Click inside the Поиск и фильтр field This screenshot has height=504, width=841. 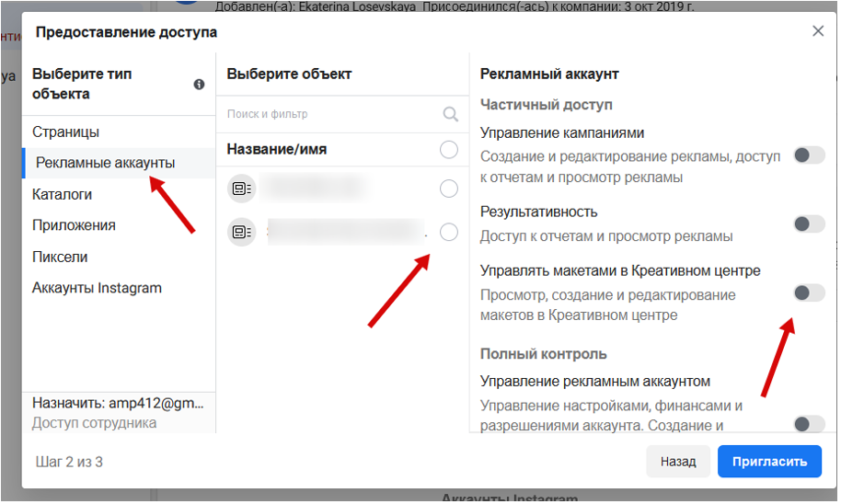[x=331, y=114]
